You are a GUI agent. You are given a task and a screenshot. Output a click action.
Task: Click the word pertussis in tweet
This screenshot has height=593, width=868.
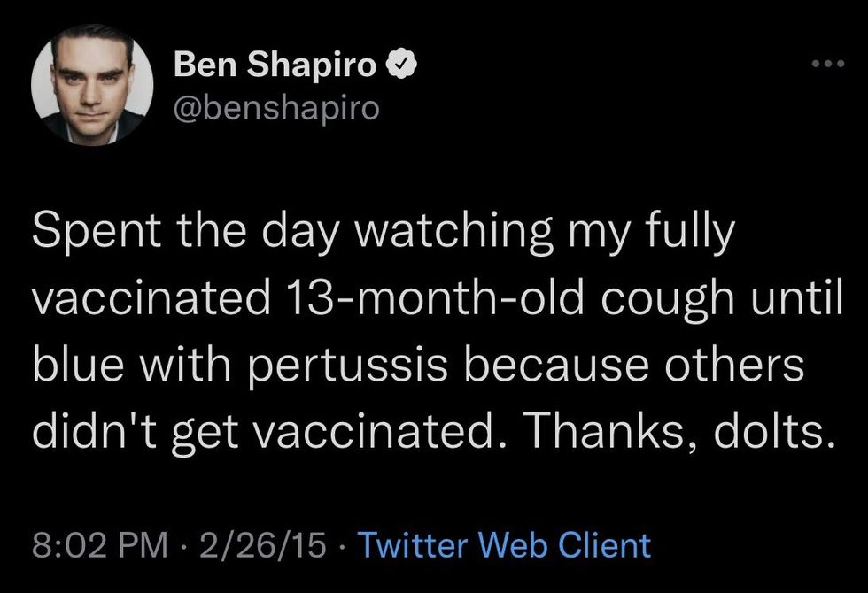347,366
